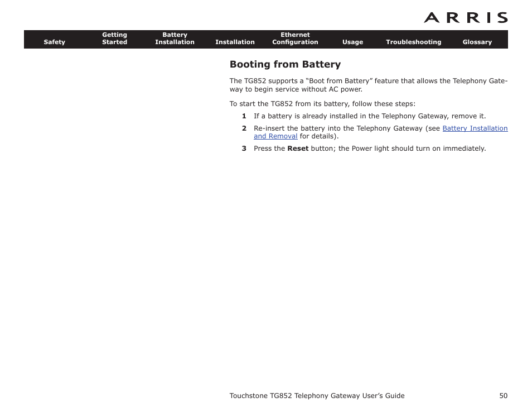Click the footer 'Touchstone TG852 Telephony Gateway User's Guide'
The height and width of the screenshot is (412, 532).
coord(317,396)
